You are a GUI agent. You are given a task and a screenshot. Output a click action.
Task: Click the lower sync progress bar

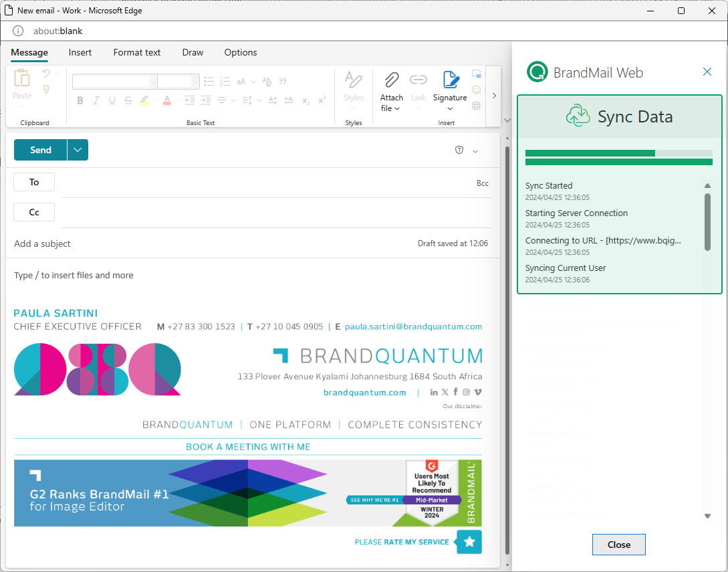619,162
